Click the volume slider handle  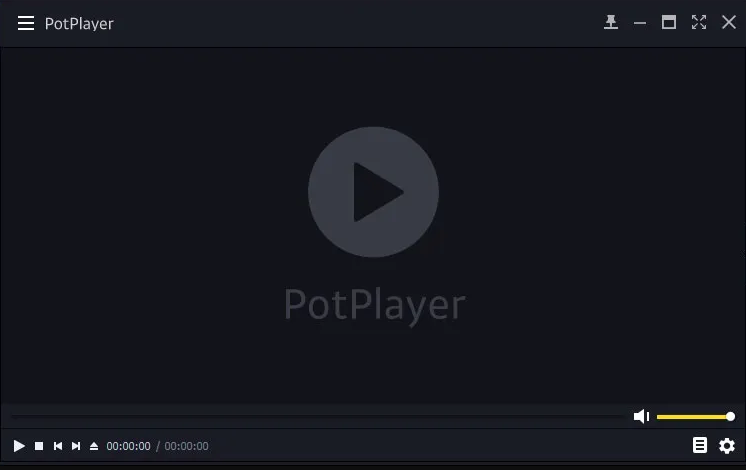tap(730, 417)
